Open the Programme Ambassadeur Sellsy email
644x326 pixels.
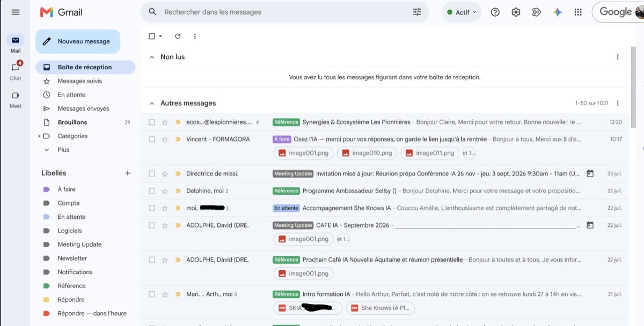pyautogui.click(x=384, y=191)
